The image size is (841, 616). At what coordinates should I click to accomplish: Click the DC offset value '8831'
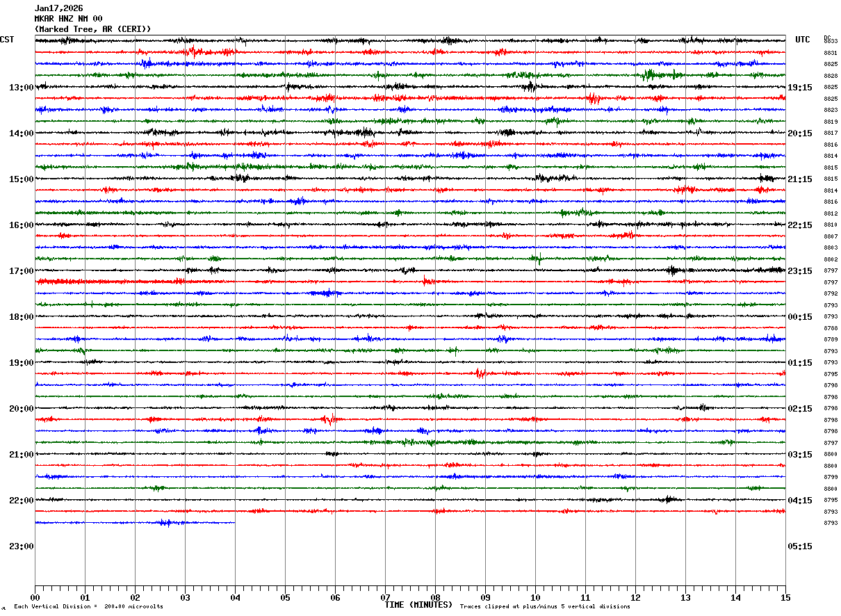(831, 53)
